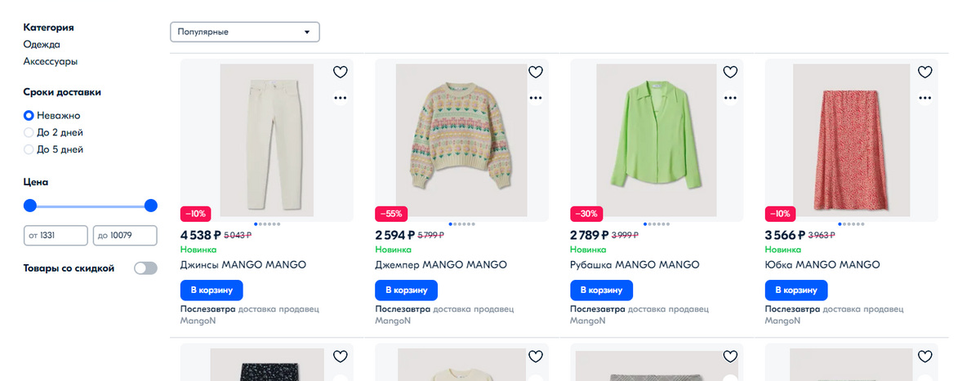980x381 pixels.
Task: Enable the "Товары со скидкой" switch
Action: tap(145, 268)
